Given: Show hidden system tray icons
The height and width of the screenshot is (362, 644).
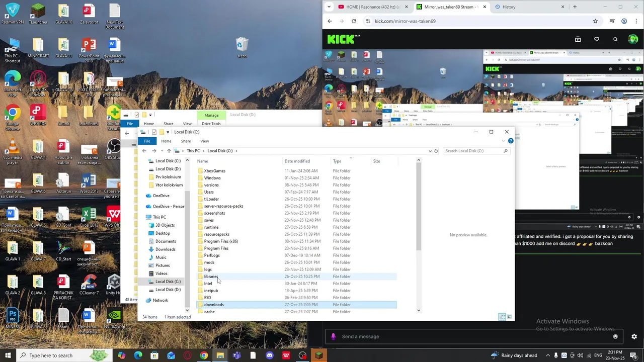Looking at the screenshot, I should [548, 355].
